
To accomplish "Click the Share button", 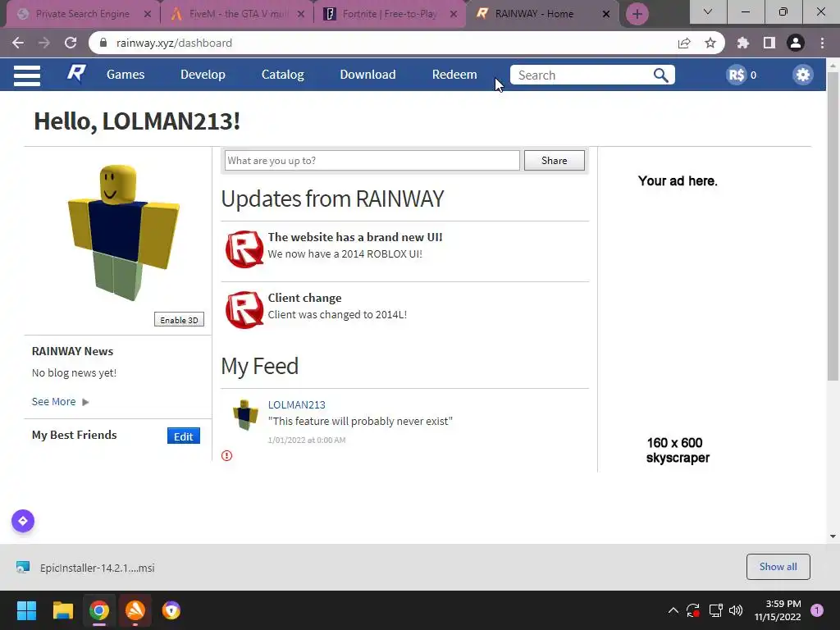I will point(554,161).
